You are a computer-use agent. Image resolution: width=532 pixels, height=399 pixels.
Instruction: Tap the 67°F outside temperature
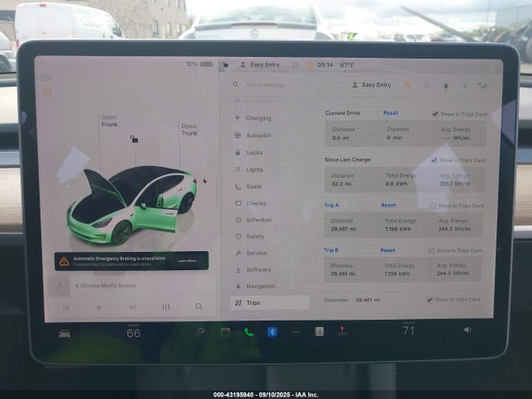click(347, 65)
